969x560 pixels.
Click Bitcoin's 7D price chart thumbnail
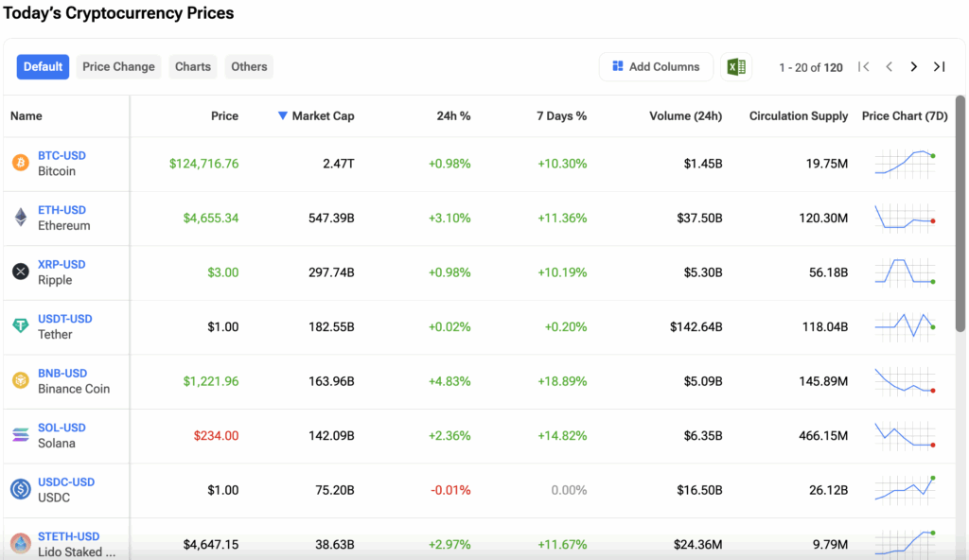pyautogui.click(x=905, y=164)
